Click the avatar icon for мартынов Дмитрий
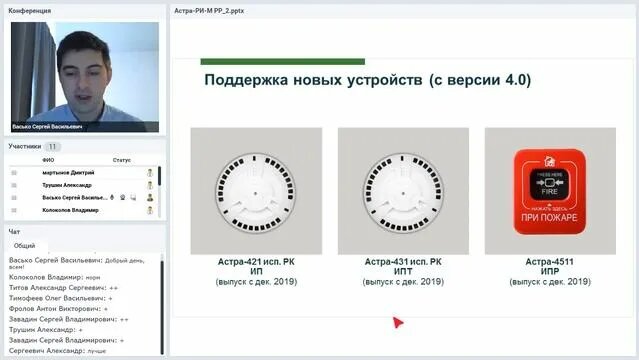This screenshot has width=639, height=360. [150, 172]
